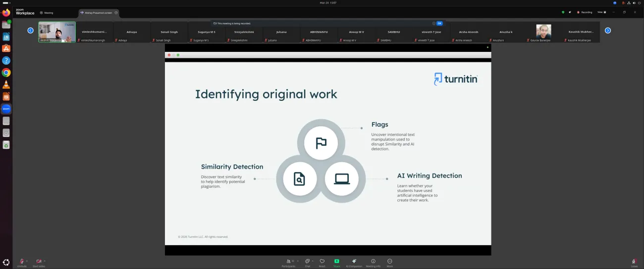The image size is (644, 269).
Task: Open video options arrow beside Start video
Action: pyautogui.click(x=45, y=261)
